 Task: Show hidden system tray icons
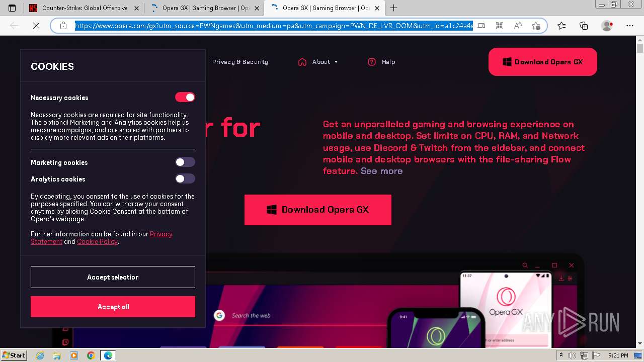click(561, 355)
